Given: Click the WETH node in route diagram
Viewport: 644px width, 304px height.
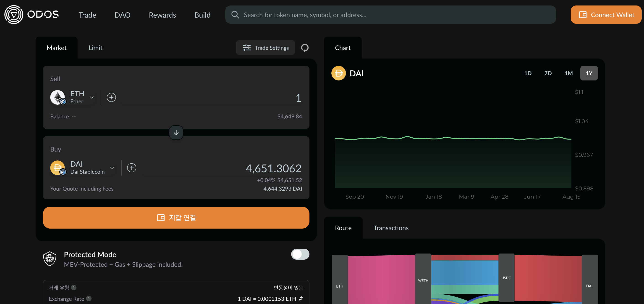Looking at the screenshot, I should 423,278.
